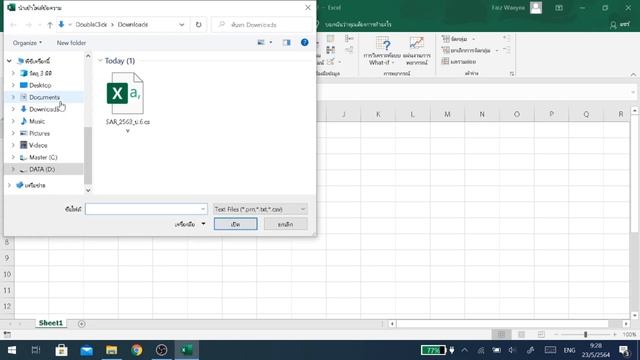Screen dimensions: 640x360
Task: Click the ENG language indicator
Action: pyautogui.click(x=569, y=350)
